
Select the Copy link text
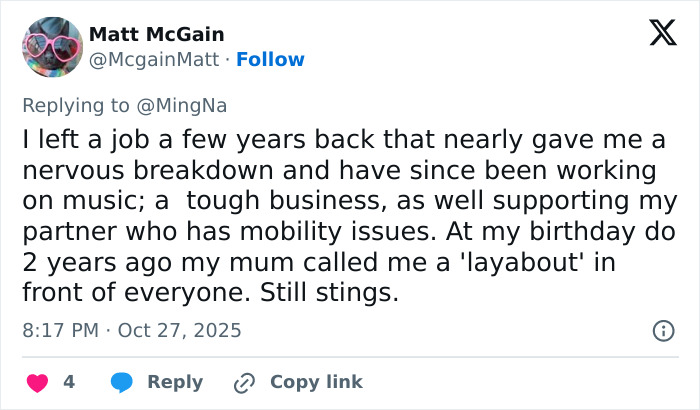(x=316, y=382)
